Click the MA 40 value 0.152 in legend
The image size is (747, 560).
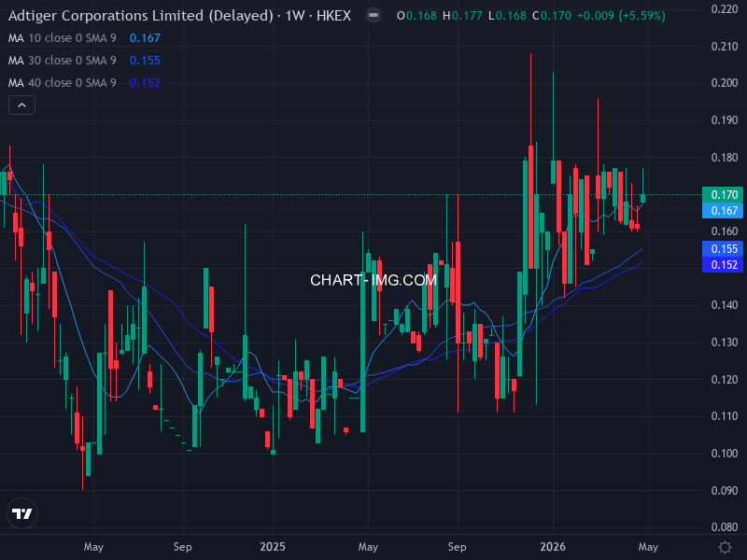coord(145,83)
